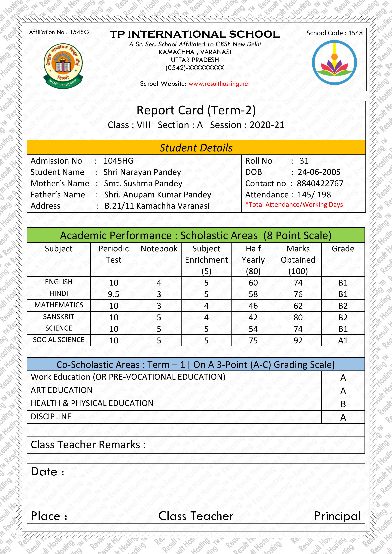Viewport: 392px width, 554px height.
Task: Select the MATHEMATICS grade B2 row
Action: point(196,304)
